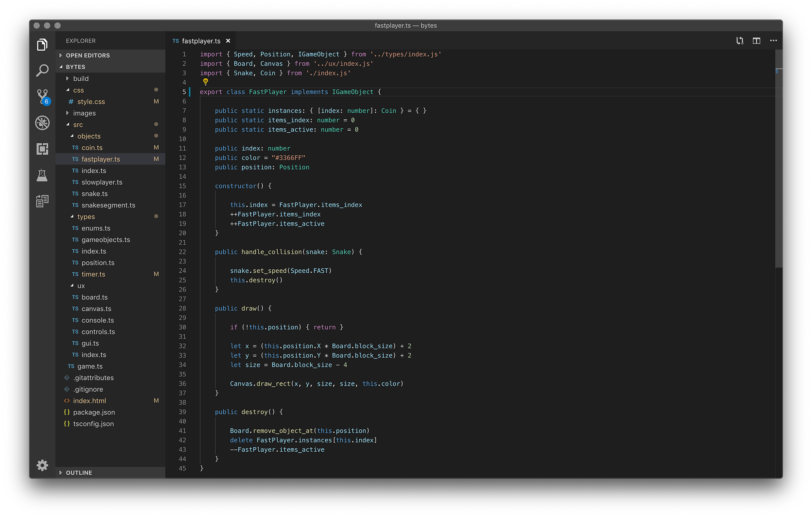Open the Extensions view icon
The height and width of the screenshot is (517, 812).
click(42, 149)
